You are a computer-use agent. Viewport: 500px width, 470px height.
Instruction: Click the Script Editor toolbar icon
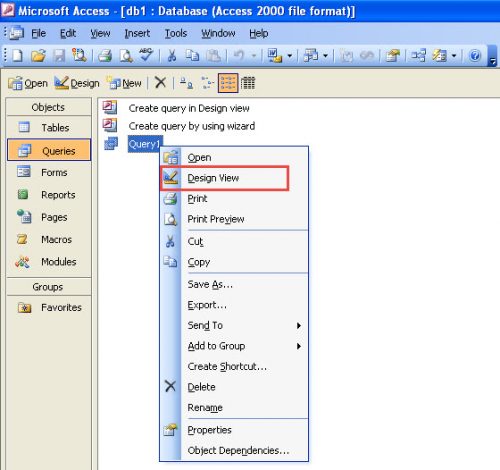pyautogui.click(x=367, y=55)
